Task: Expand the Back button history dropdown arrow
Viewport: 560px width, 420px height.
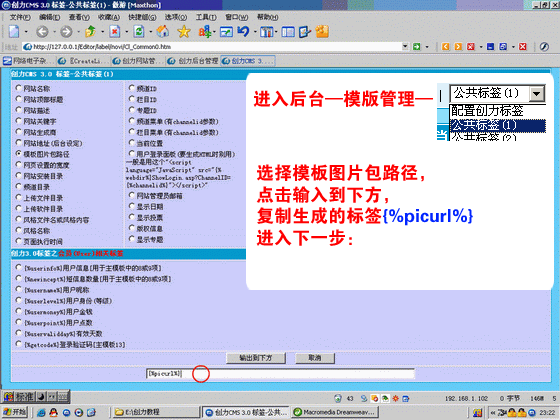Action: coord(54,32)
